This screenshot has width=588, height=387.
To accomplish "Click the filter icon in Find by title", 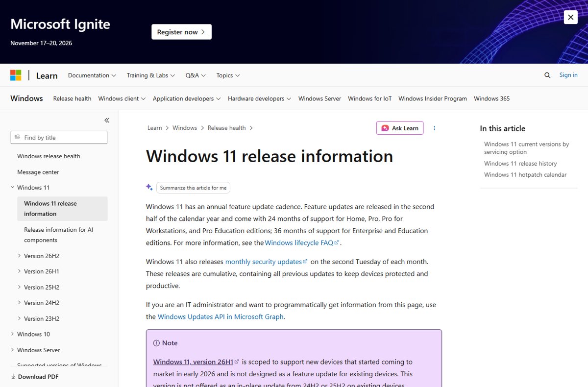I will (x=18, y=138).
